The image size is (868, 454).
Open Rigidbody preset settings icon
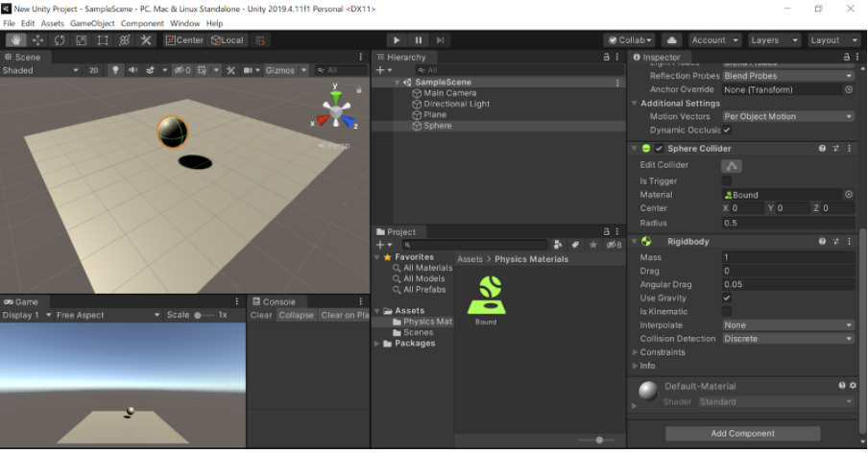(836, 241)
